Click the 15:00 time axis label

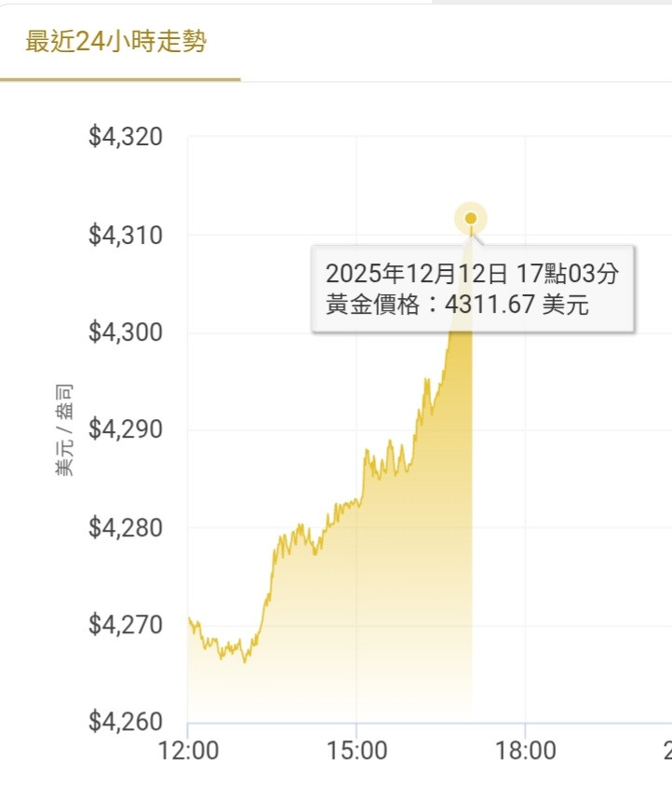356,751
